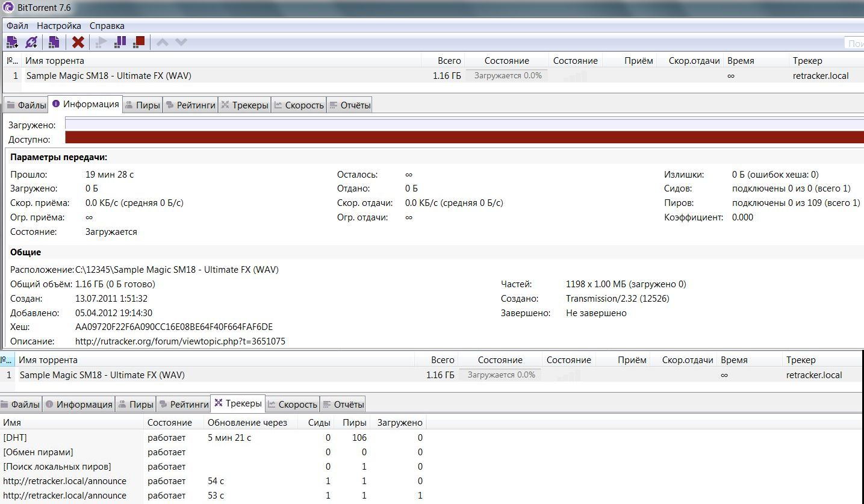Sort trackers by Сиды column header
The height and width of the screenshot is (504, 864).
(x=316, y=423)
